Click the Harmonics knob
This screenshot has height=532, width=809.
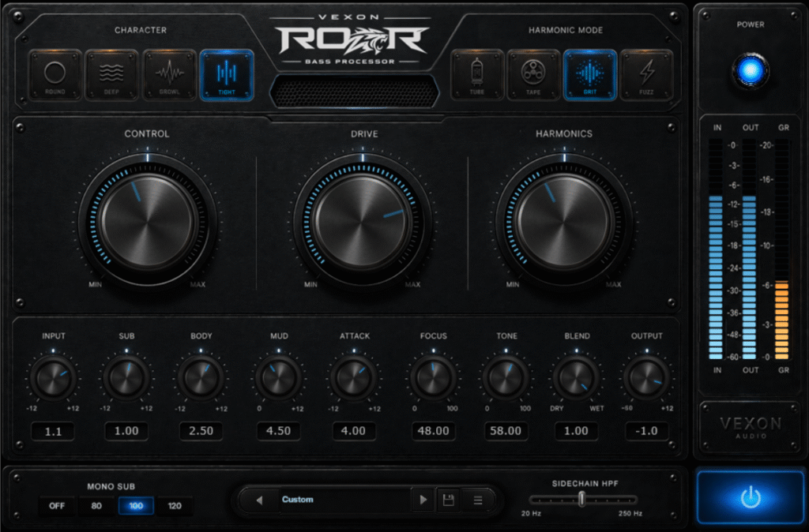pos(564,223)
